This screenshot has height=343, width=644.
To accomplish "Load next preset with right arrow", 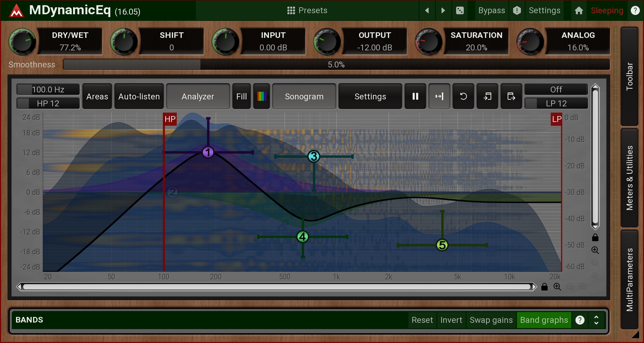I will [443, 10].
